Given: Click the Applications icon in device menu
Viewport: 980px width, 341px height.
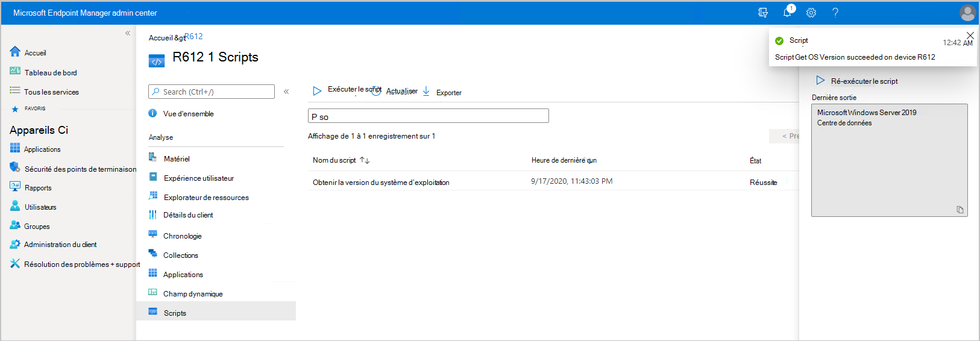Looking at the screenshot, I should (153, 273).
